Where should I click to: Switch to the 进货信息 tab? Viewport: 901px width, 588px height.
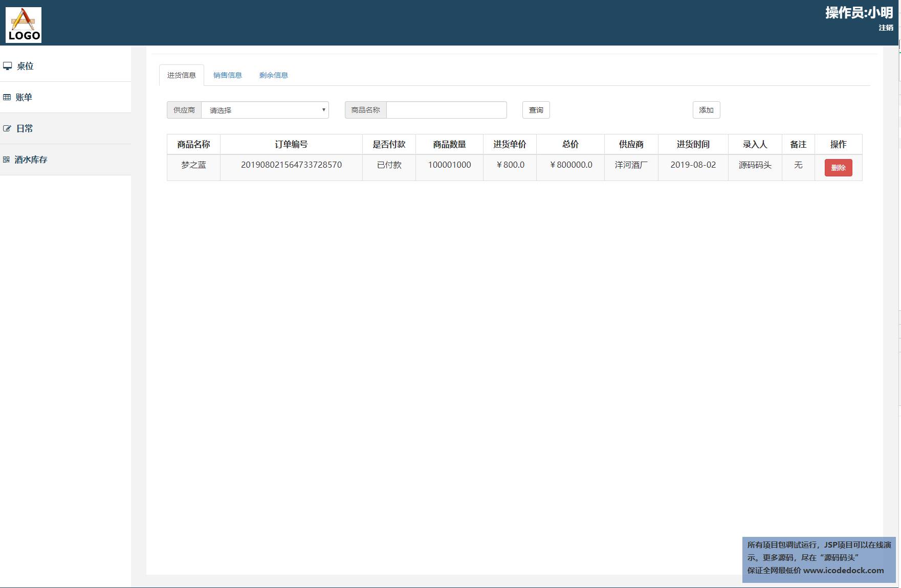point(182,75)
